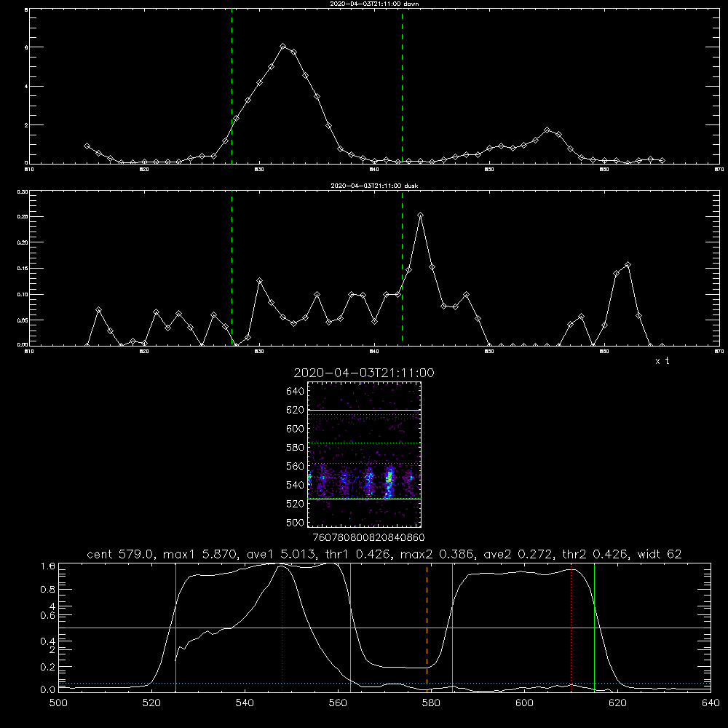Select the 'widt 62' value
Image resolution: width=728 pixels, height=728 pixels.
(660, 554)
